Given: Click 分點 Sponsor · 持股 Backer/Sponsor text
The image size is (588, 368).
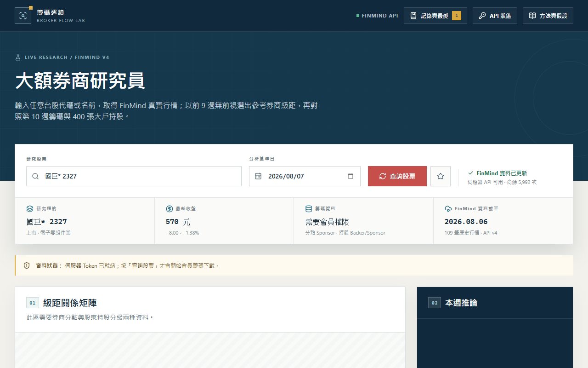Looking at the screenshot, I should click(345, 233).
